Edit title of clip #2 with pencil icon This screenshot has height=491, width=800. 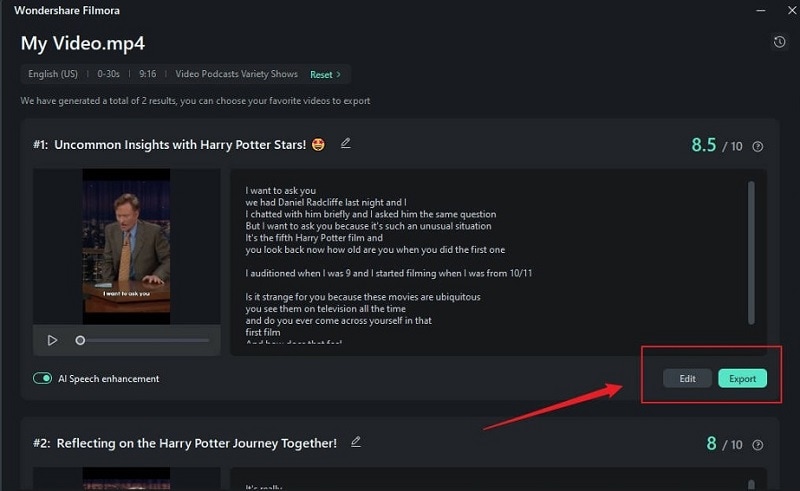click(356, 442)
